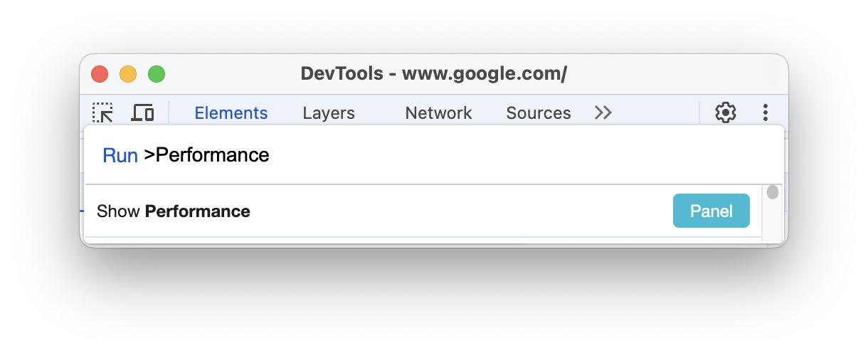Select the Network tab
Screen dimensions: 868x353
click(x=438, y=113)
